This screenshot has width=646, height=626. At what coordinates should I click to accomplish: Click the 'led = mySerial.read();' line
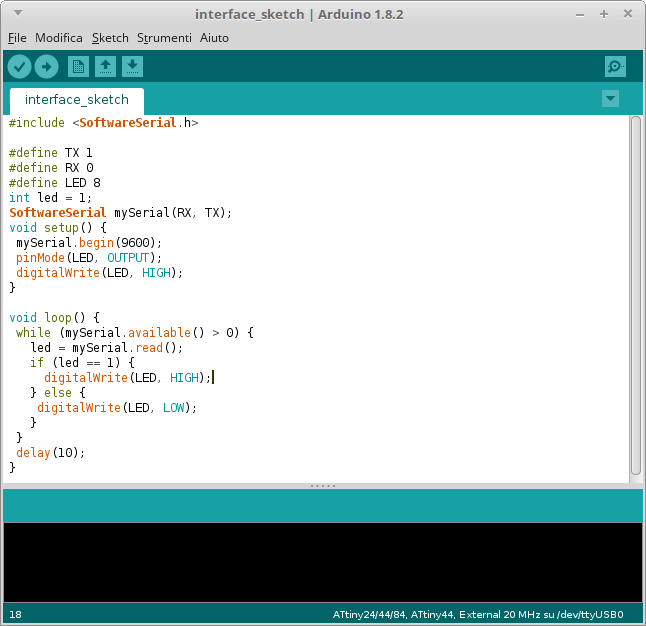click(x=106, y=348)
